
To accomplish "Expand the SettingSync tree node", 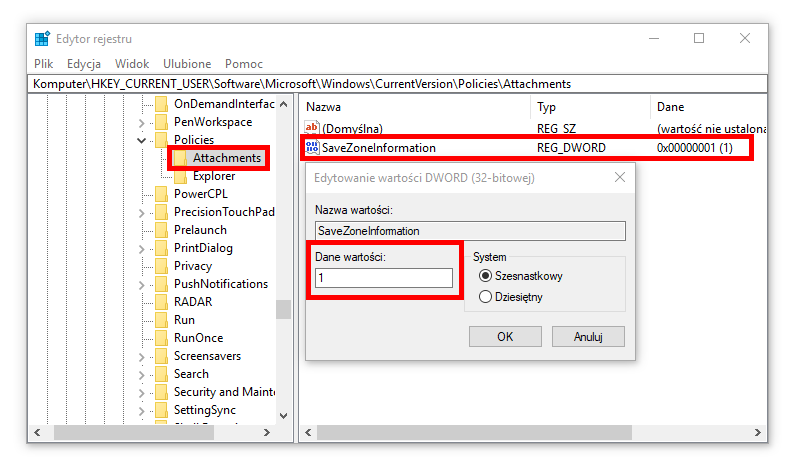I will point(142,411).
